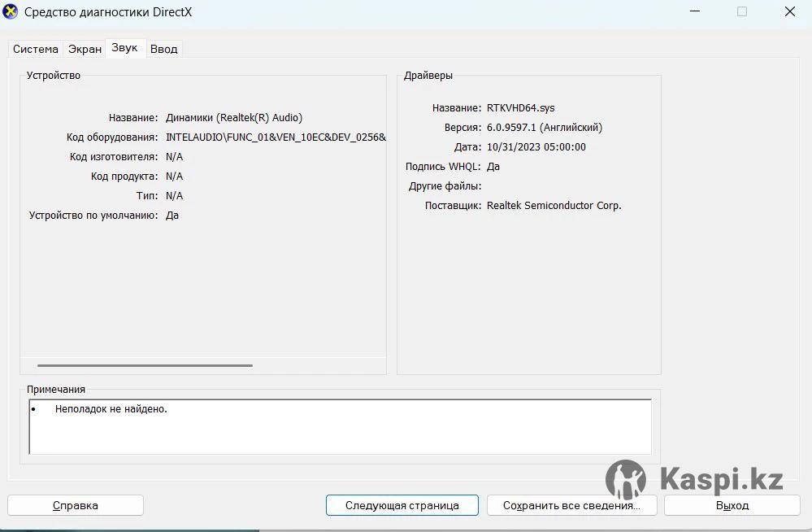Viewport: 812px width, 532px height.
Task: Go to the Ввод tab
Action: click(x=163, y=49)
